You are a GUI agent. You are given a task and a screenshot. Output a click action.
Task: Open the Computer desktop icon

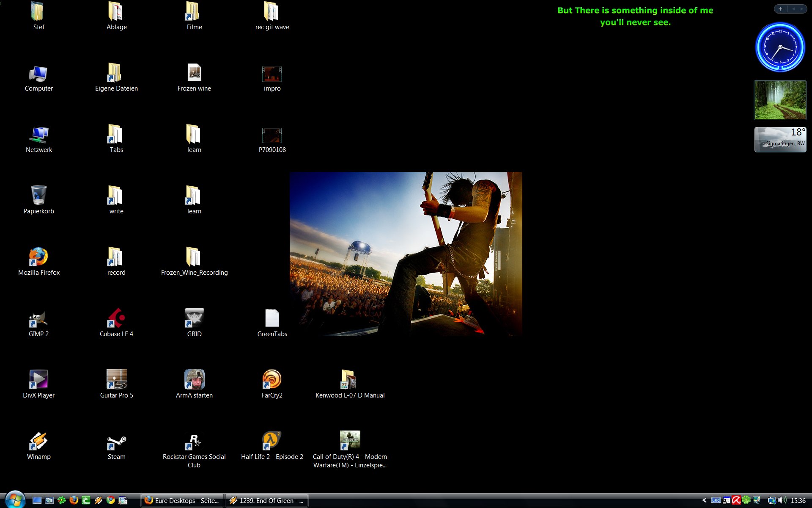point(38,78)
